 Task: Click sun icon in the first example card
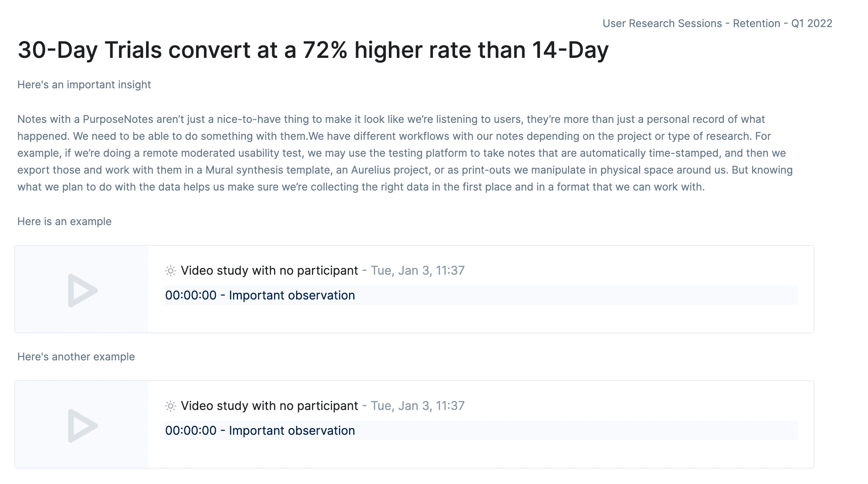(x=170, y=271)
